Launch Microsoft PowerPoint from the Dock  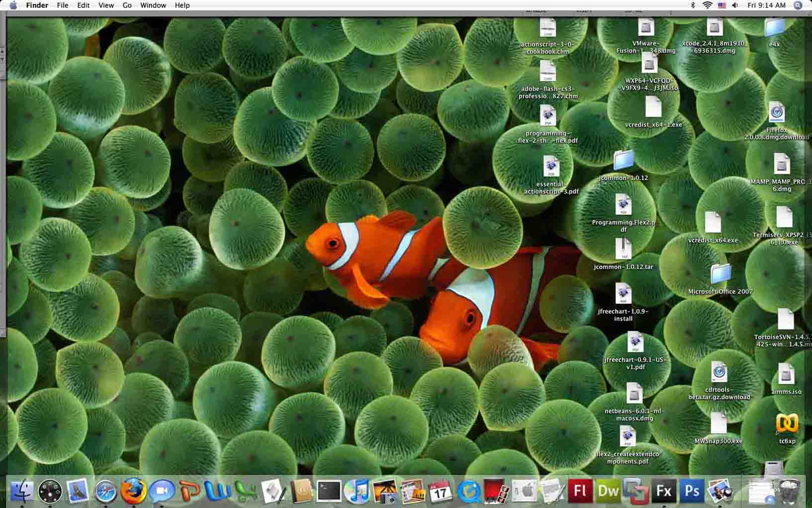coord(189,492)
